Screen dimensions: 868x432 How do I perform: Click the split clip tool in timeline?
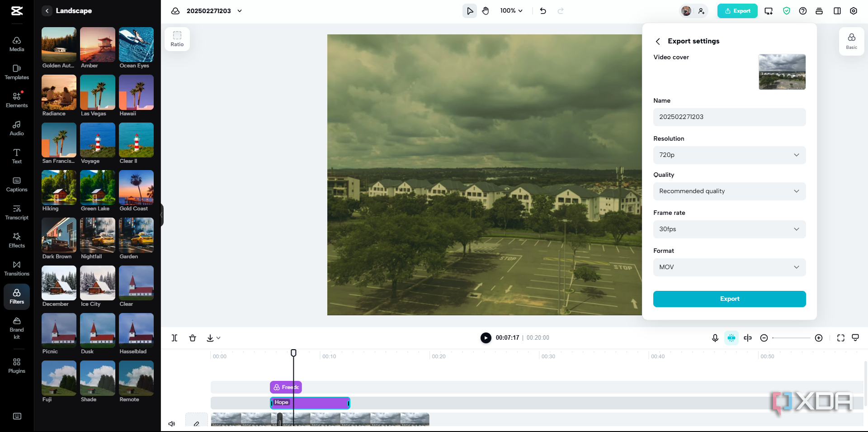tap(175, 338)
